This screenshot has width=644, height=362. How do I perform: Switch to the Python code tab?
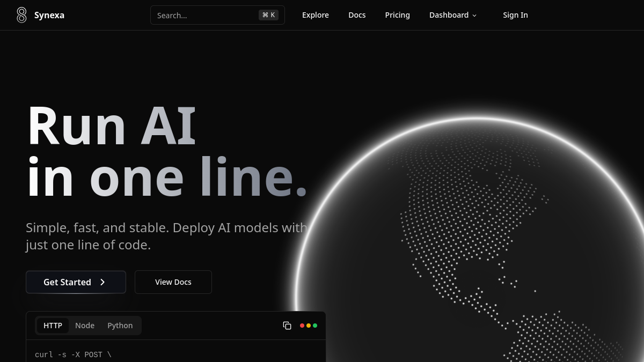(120, 326)
